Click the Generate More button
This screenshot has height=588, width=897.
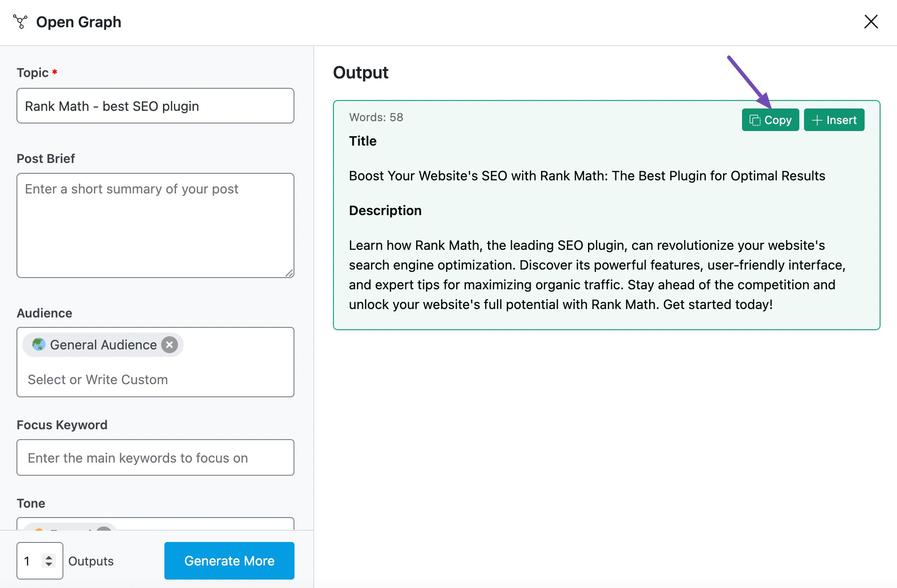coord(229,561)
